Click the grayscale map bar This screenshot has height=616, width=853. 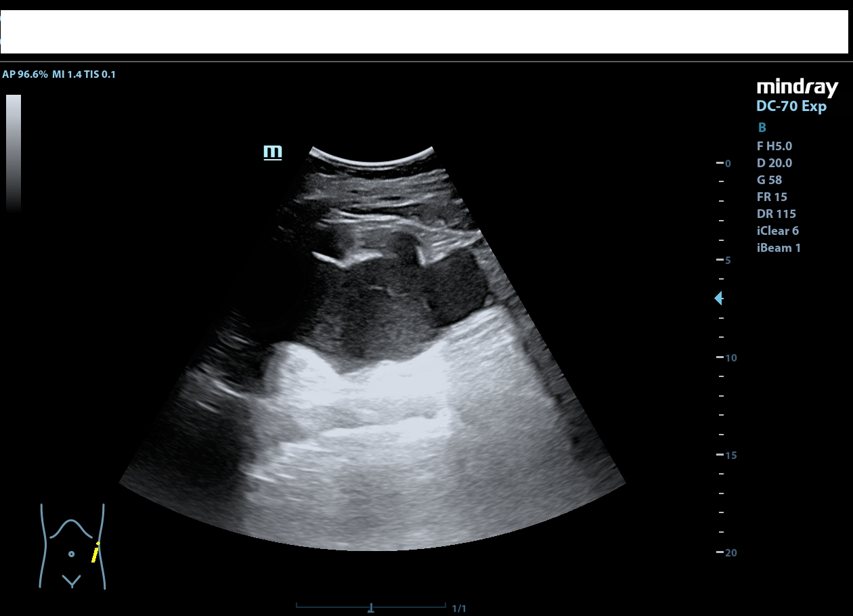[x=14, y=153]
